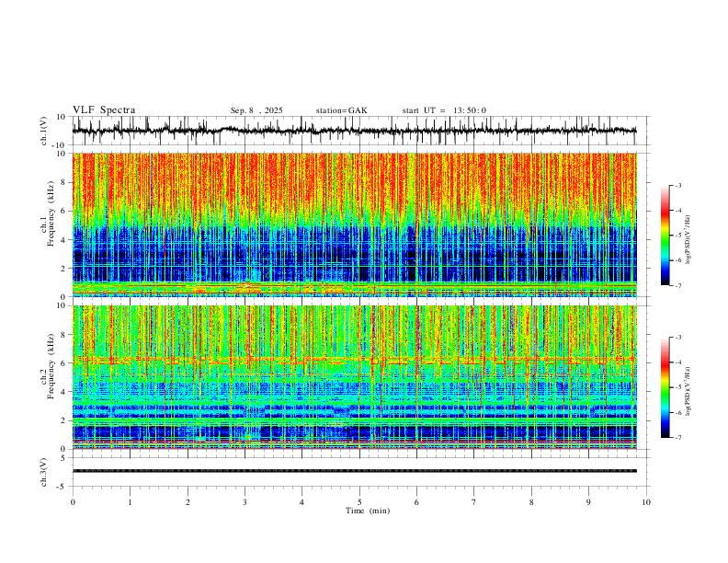The width and height of the screenshot is (728, 563).
Task: Click inside the ch.1 spectrogram panel
Action: pos(354,224)
